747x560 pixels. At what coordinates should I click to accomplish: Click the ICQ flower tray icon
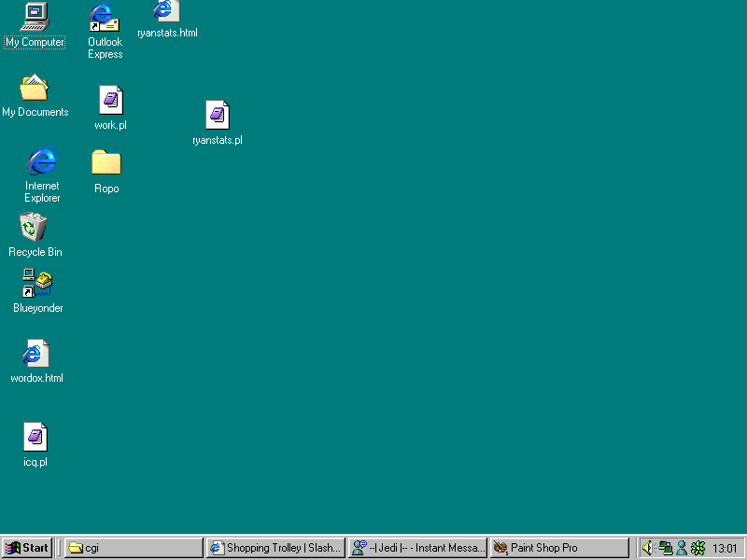[x=698, y=548]
